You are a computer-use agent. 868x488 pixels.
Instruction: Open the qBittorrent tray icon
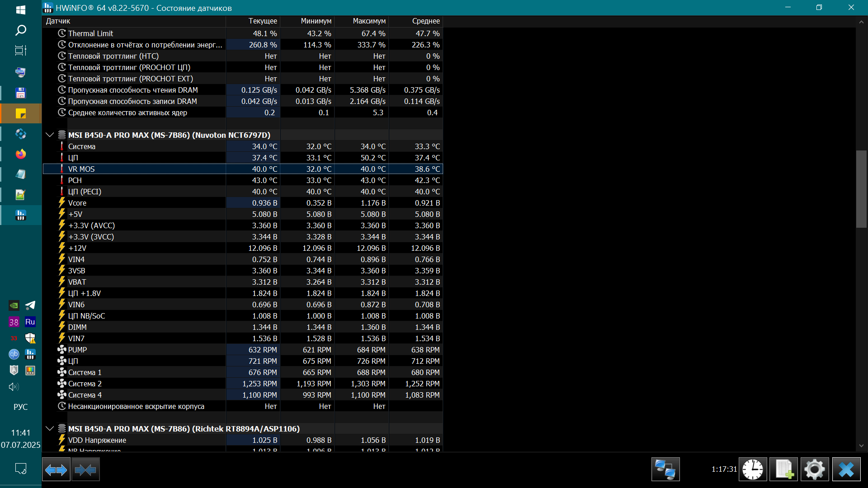click(14, 354)
